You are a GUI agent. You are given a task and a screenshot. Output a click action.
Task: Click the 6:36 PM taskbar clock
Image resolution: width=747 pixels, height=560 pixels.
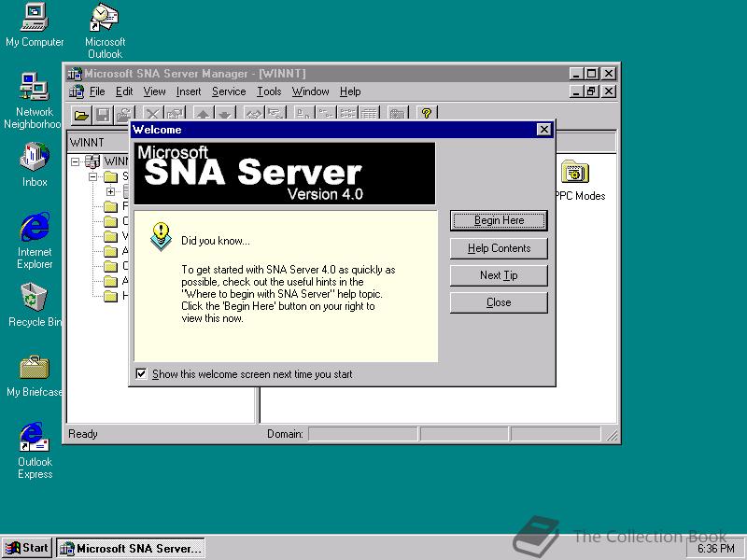716,549
